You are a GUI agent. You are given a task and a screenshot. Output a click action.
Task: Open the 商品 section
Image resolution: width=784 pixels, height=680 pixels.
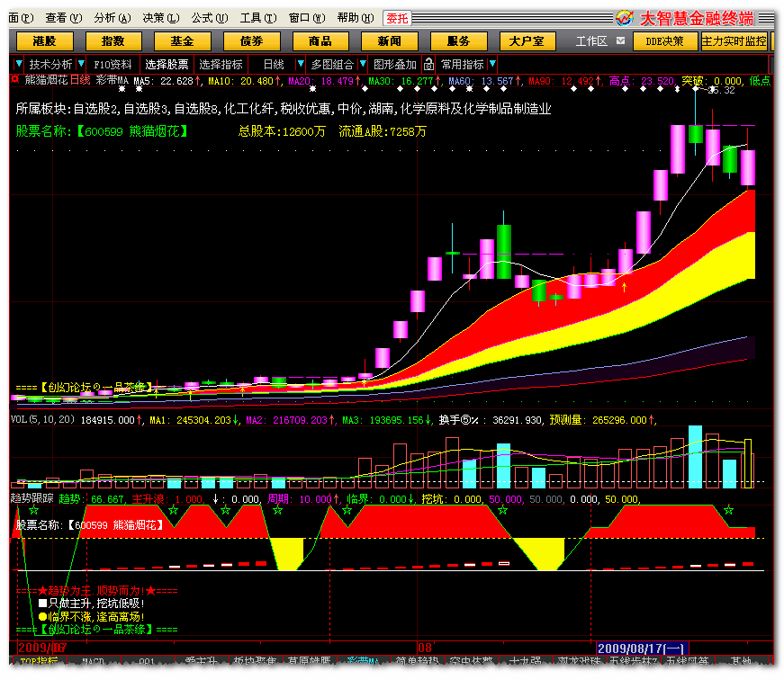(x=320, y=41)
